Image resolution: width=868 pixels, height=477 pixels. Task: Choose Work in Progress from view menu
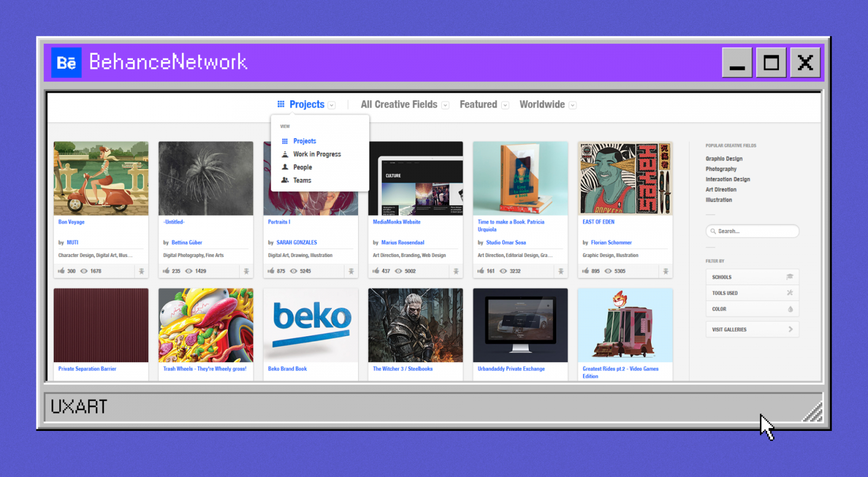click(317, 154)
